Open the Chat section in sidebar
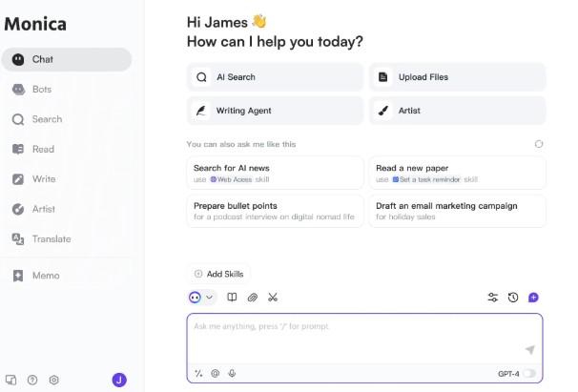This screenshot has width=578, height=392. pos(67,59)
